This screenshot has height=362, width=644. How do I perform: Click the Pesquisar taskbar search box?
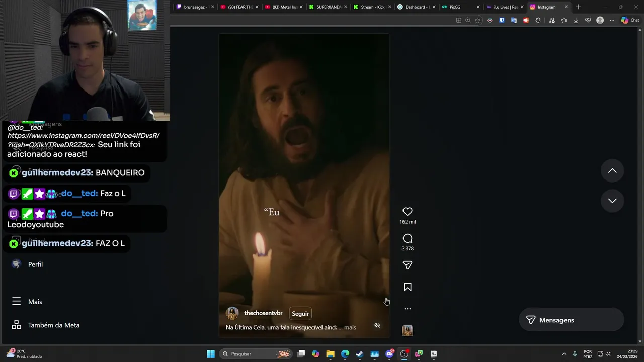click(x=256, y=354)
